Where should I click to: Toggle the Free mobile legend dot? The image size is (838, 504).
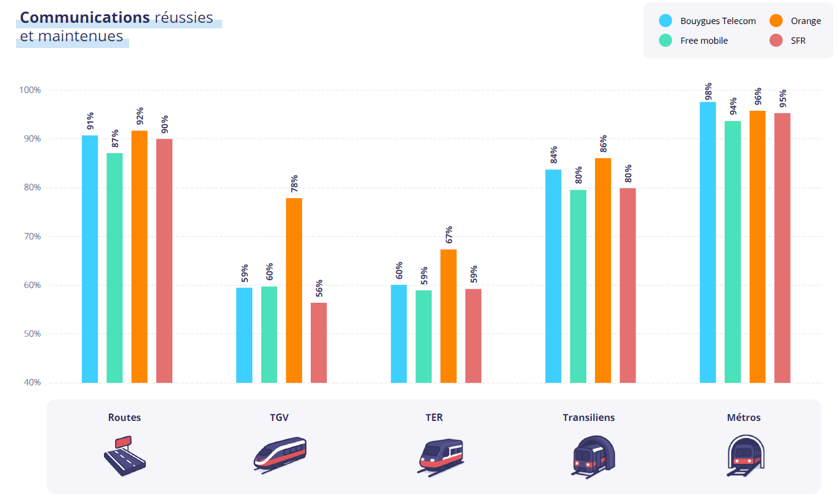click(x=665, y=41)
